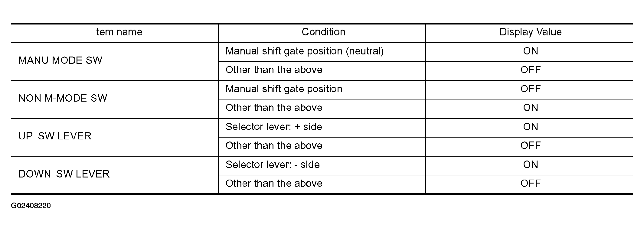Click the "Display Value" column header

pyautogui.click(x=530, y=32)
